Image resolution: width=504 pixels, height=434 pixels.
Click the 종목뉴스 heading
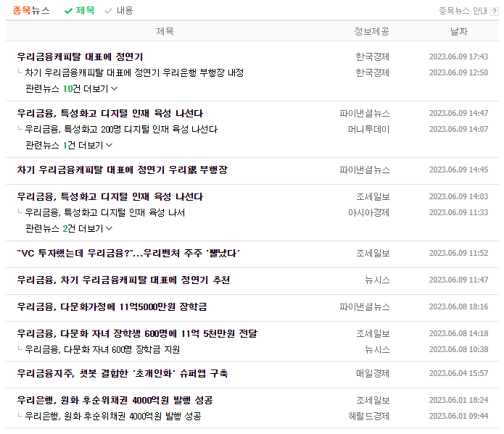[x=31, y=11]
